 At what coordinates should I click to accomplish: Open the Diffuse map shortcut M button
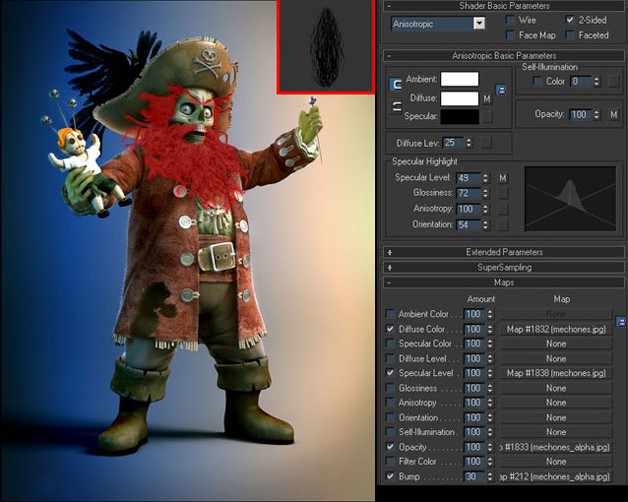(487, 99)
